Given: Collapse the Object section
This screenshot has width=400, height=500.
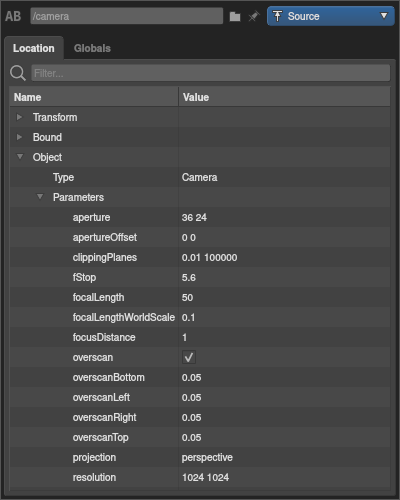Looking at the screenshot, I should click(x=20, y=157).
